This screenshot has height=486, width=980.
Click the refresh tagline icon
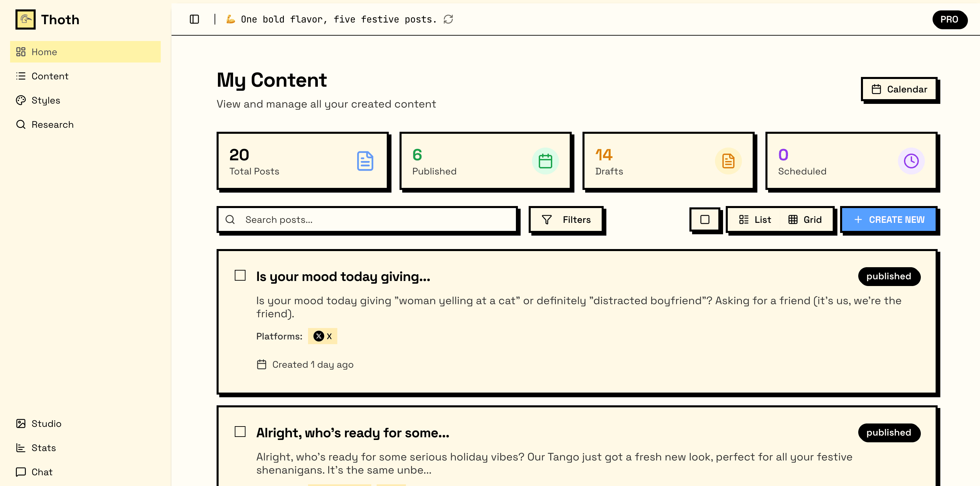point(448,19)
